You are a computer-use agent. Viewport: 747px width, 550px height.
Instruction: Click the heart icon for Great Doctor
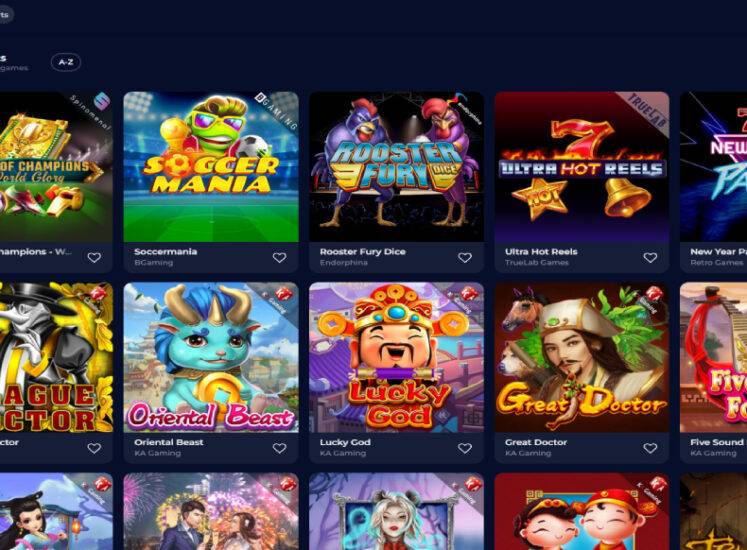click(x=650, y=448)
